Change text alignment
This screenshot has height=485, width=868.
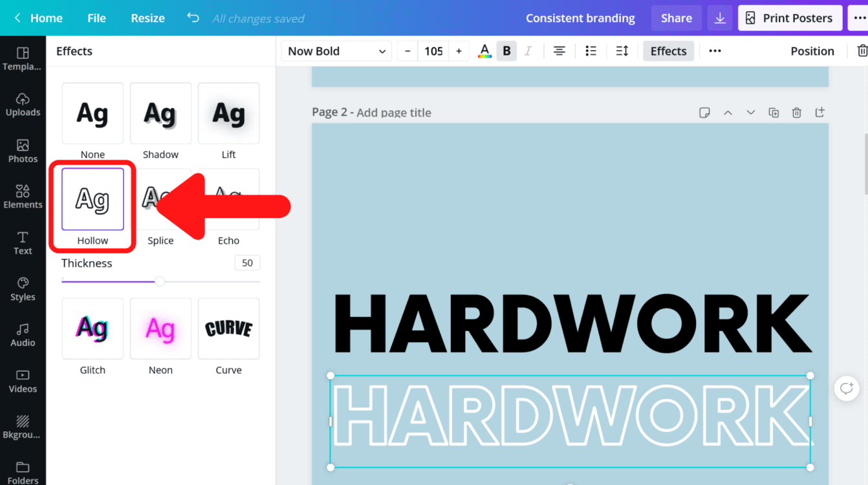coord(559,50)
